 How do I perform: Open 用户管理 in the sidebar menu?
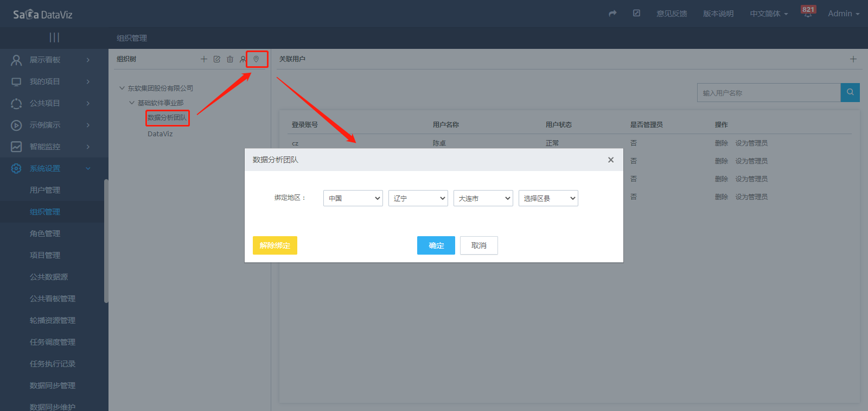[45, 190]
